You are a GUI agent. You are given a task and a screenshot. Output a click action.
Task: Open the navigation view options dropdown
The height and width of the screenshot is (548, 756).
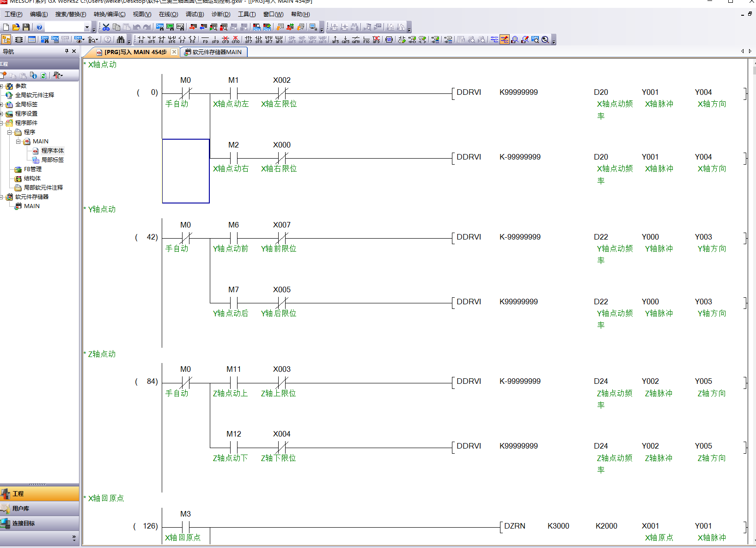[x=58, y=75]
